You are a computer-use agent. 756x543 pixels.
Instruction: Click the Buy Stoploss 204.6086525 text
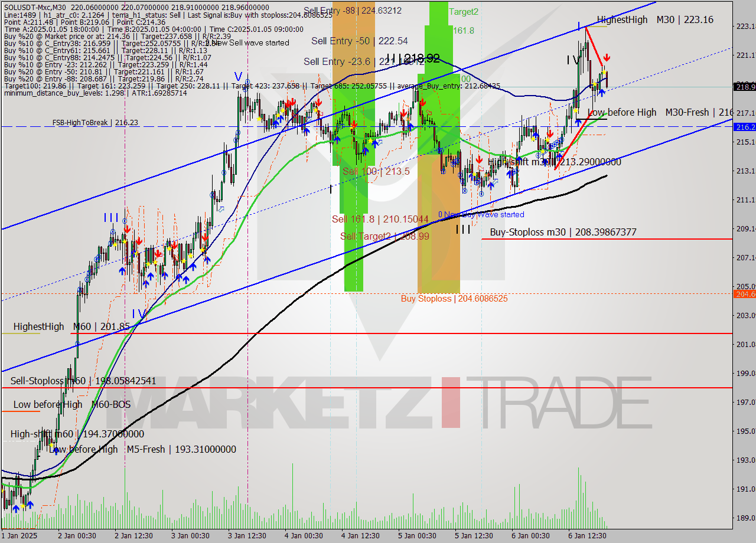tap(454, 299)
